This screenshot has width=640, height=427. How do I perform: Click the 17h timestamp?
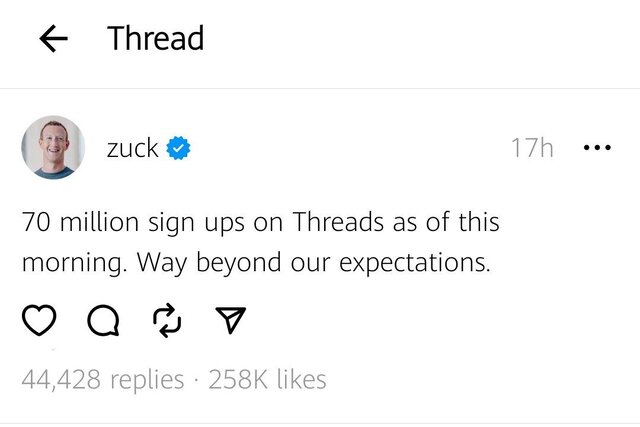[x=531, y=148]
